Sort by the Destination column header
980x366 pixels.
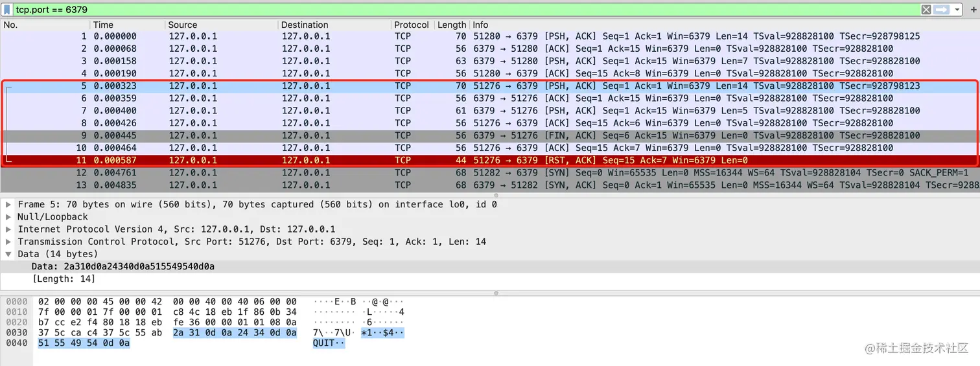coord(335,25)
